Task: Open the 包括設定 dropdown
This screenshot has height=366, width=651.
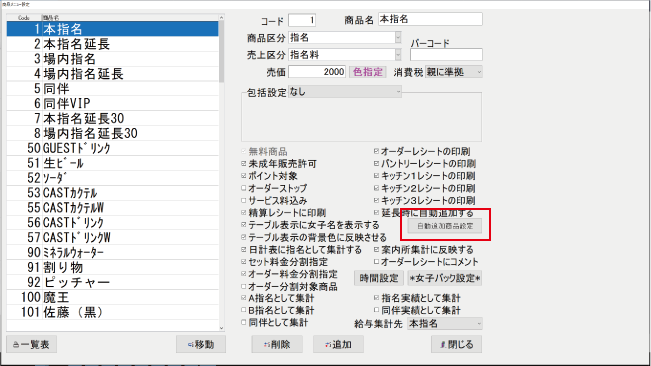Action: click(345, 92)
